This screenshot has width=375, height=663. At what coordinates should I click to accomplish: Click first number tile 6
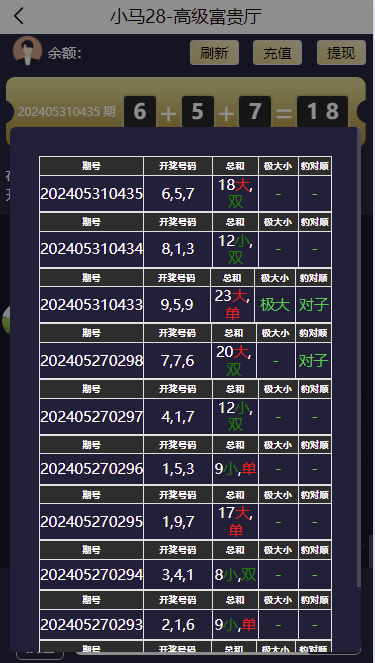coord(140,112)
